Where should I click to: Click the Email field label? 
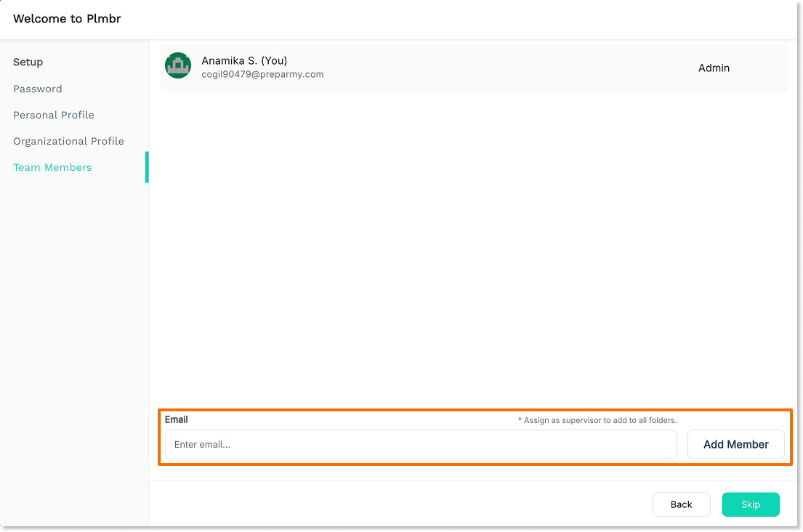coord(176,420)
